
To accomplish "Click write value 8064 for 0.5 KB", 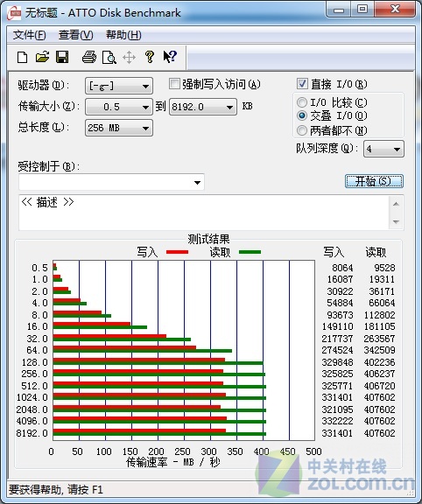I will pos(342,268).
